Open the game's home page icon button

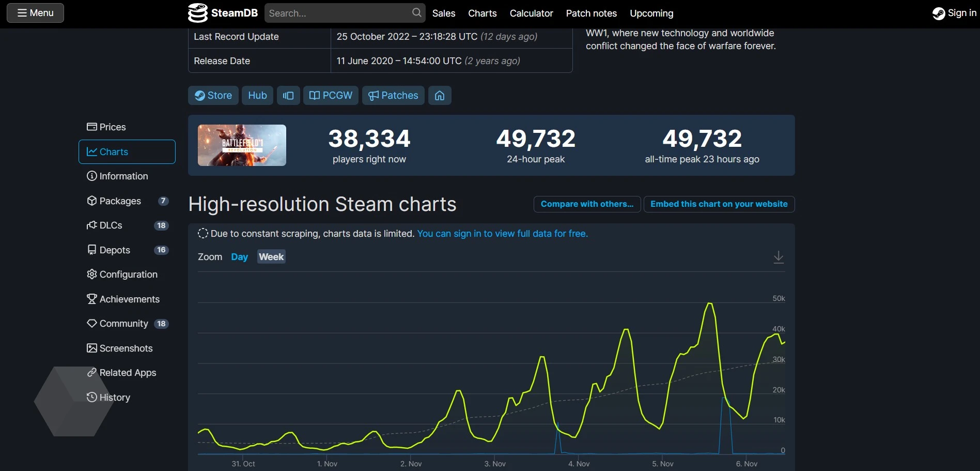point(440,96)
